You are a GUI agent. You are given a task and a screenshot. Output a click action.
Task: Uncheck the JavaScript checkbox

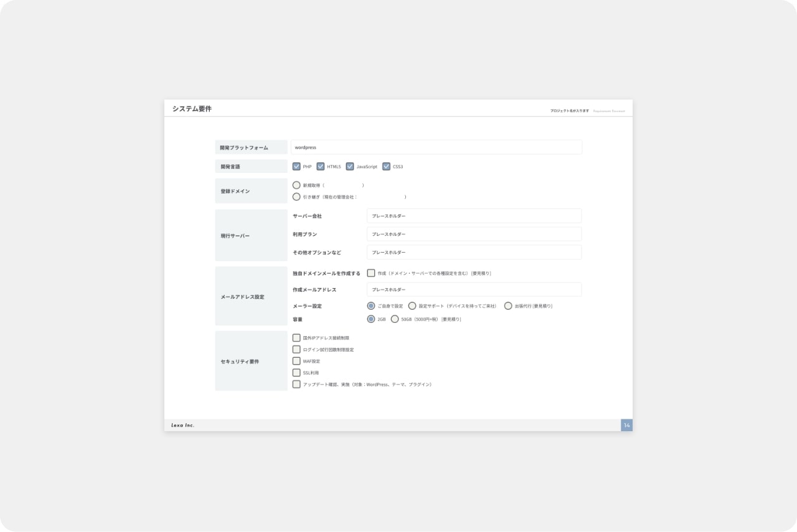[x=350, y=166]
